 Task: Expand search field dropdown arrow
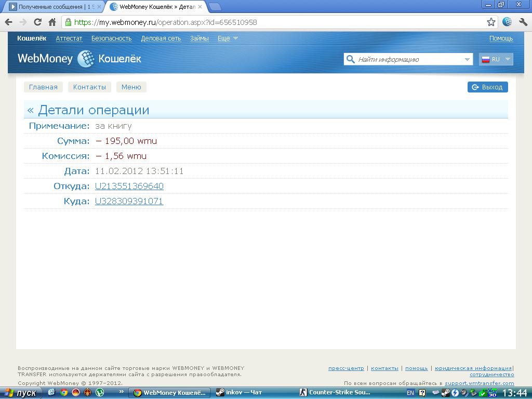[x=467, y=59]
